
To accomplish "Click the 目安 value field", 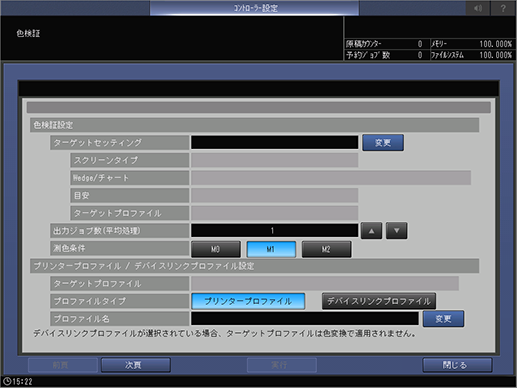I will click(275, 196).
